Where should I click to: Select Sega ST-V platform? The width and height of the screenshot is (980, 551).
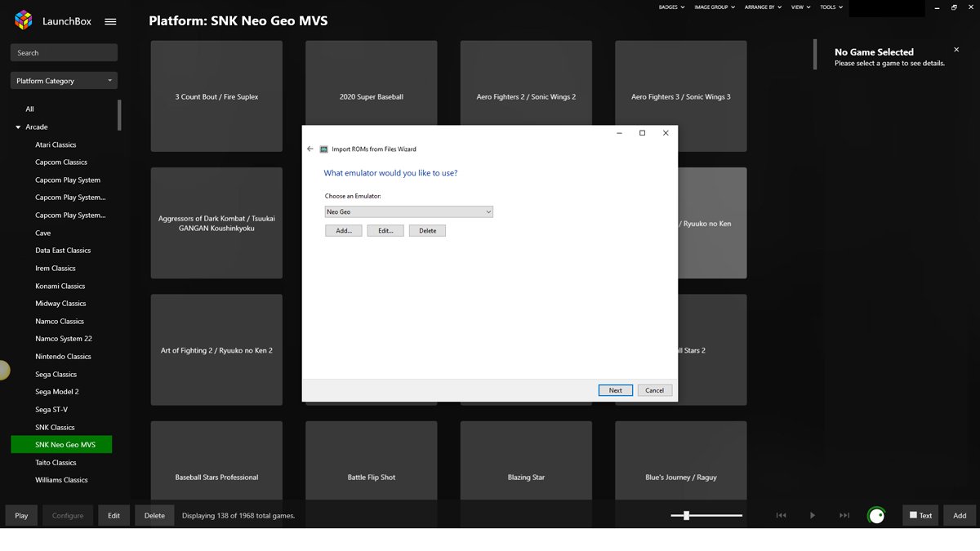point(51,410)
